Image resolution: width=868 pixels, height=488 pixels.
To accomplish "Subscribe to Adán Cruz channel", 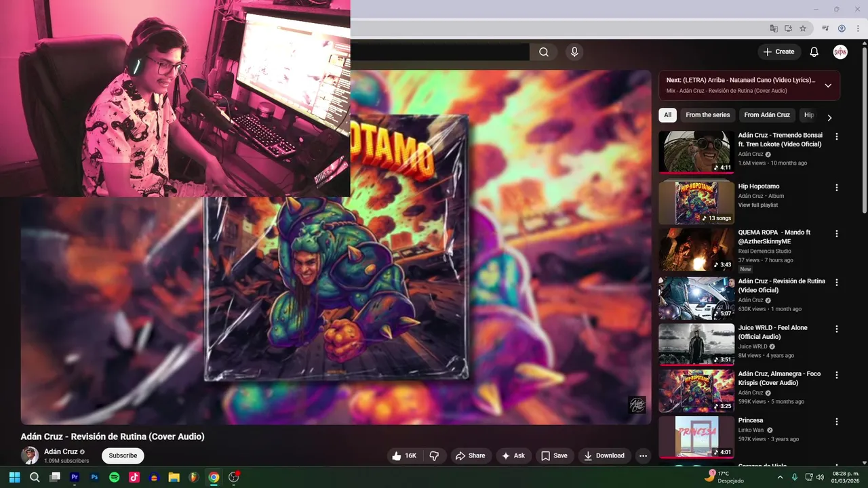I will click(123, 455).
